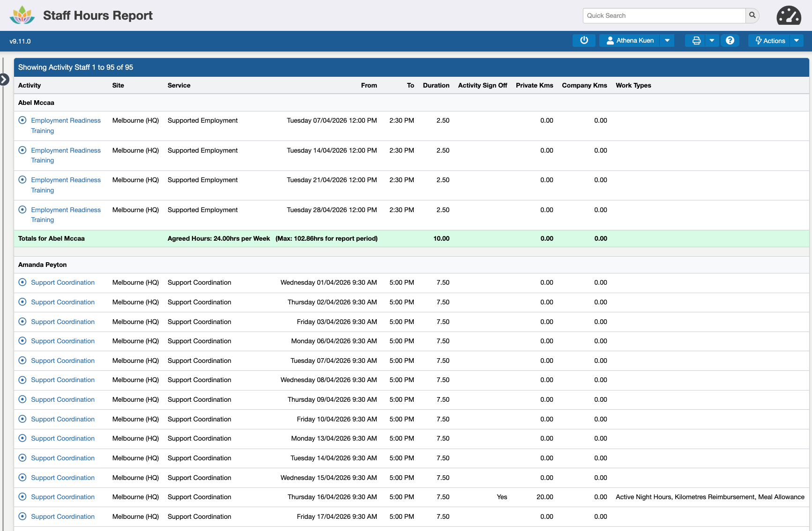Select radio icon for Wednesday 01/04/2026 Support Coordination
This screenshot has width=812, height=531.
[22, 282]
